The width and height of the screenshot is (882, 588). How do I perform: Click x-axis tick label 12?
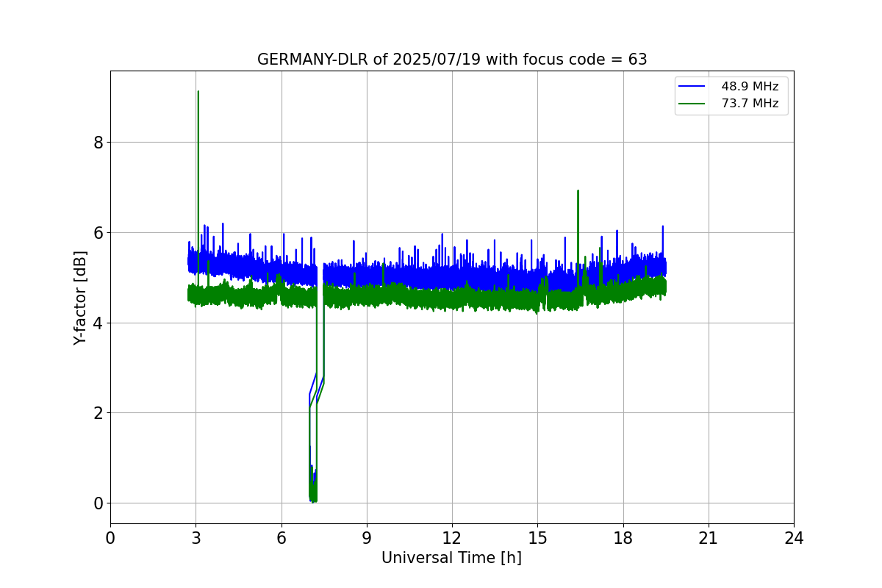click(452, 538)
